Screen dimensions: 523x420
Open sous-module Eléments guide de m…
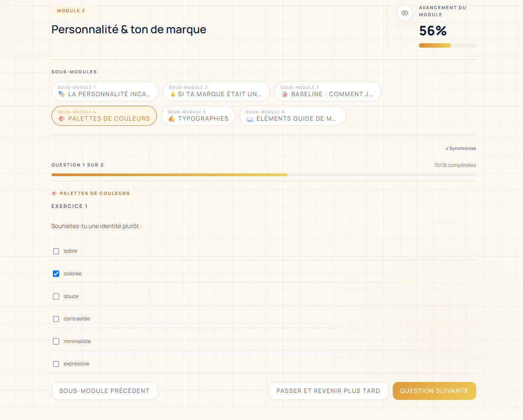coord(293,116)
